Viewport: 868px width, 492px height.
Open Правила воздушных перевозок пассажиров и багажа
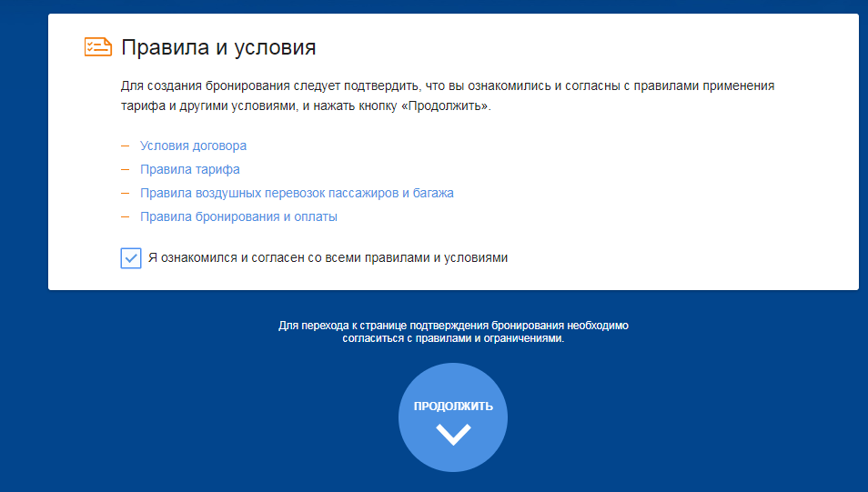pyautogui.click(x=297, y=193)
